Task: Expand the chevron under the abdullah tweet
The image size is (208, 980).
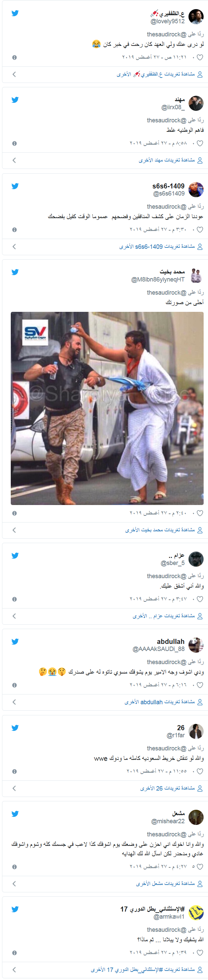Action: pyautogui.click(x=14, y=702)
